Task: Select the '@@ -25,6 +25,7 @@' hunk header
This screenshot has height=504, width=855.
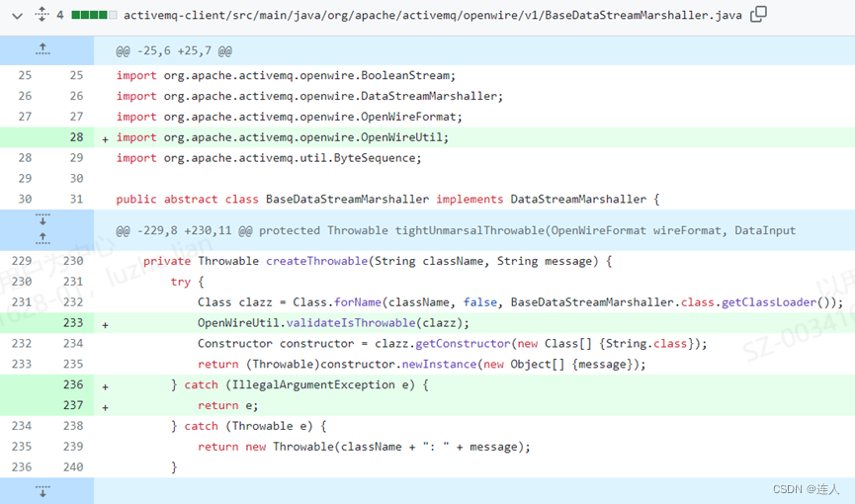Action: tap(173, 51)
